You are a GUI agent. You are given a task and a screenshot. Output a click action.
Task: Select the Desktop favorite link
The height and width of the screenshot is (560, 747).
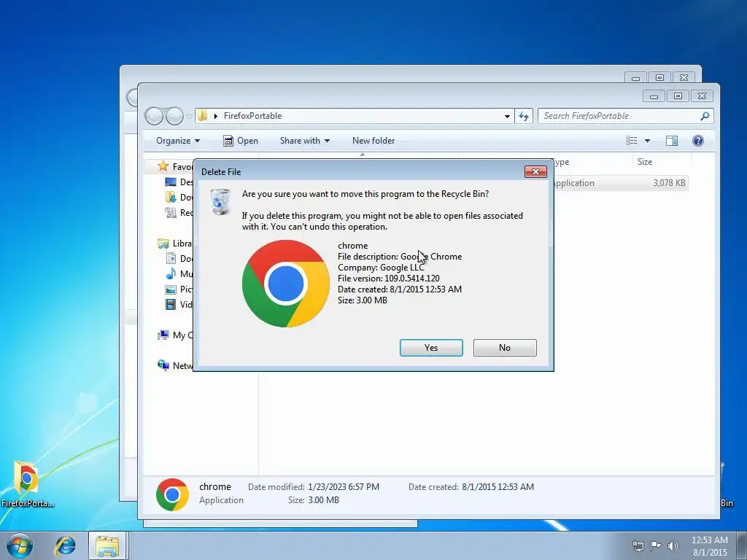click(179, 182)
